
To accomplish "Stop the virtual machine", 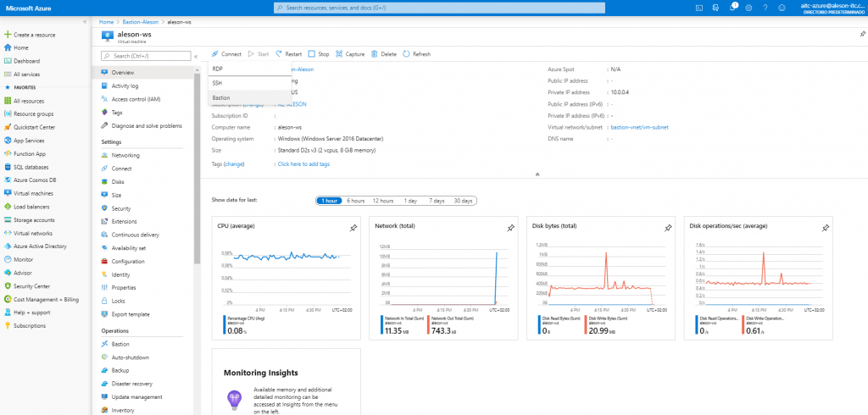I will (319, 54).
